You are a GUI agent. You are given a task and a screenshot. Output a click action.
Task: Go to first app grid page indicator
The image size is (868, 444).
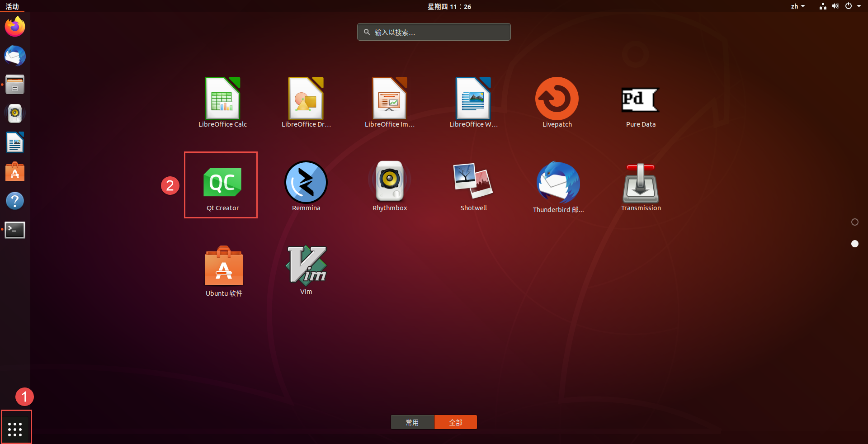pyautogui.click(x=854, y=222)
